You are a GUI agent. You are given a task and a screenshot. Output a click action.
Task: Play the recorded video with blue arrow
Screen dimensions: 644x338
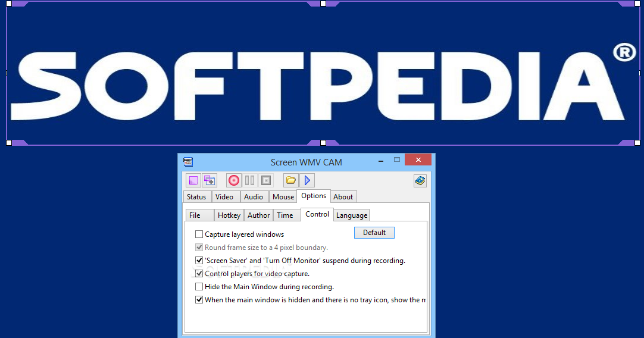click(x=307, y=180)
